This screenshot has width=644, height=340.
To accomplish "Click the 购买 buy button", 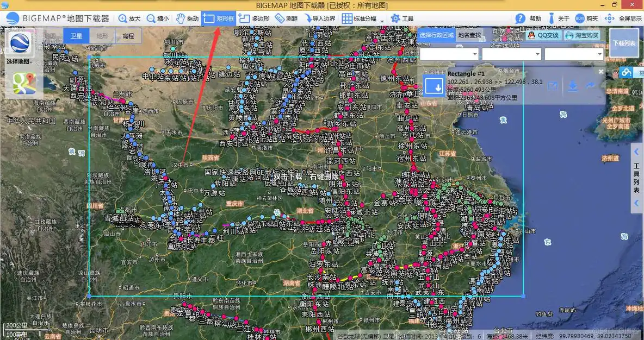I will click(x=586, y=18).
